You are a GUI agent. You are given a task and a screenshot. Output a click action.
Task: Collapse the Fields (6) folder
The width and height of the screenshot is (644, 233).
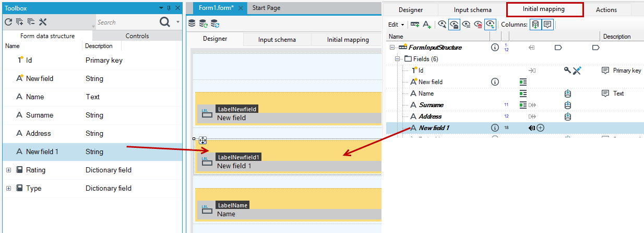pos(398,59)
